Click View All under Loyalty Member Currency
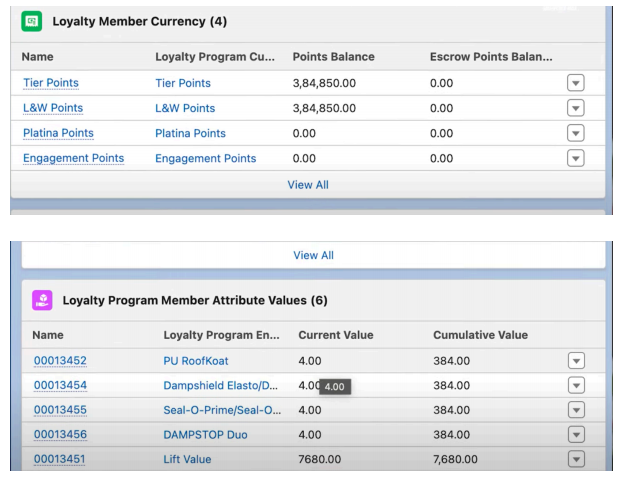 pyautogui.click(x=308, y=184)
